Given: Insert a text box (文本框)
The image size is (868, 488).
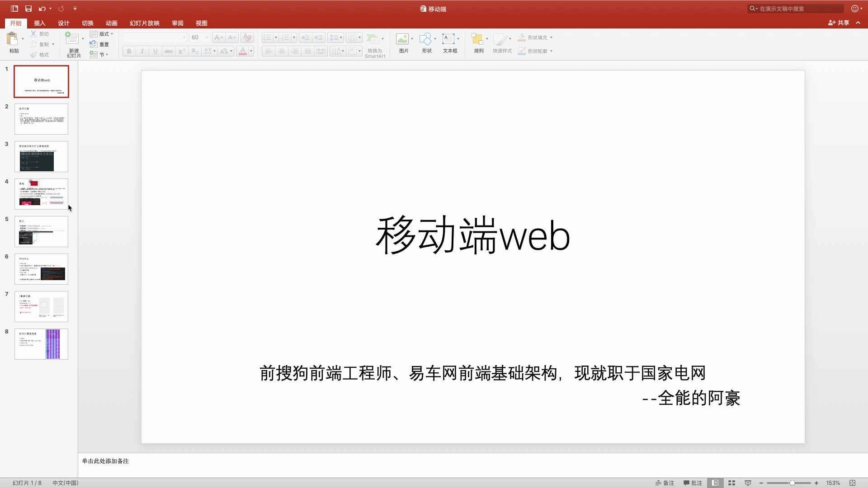Looking at the screenshot, I should point(448,39).
